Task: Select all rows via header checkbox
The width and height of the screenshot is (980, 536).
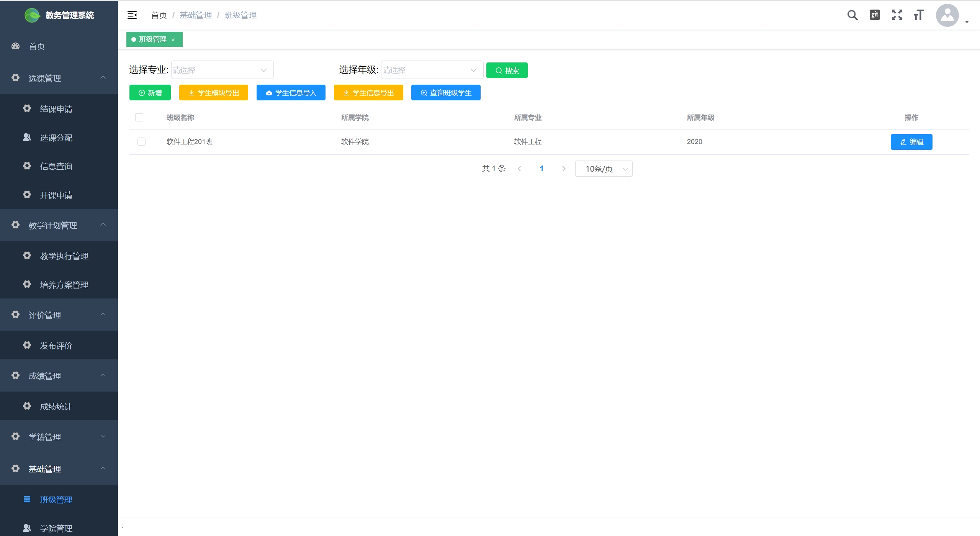Action: (139, 118)
